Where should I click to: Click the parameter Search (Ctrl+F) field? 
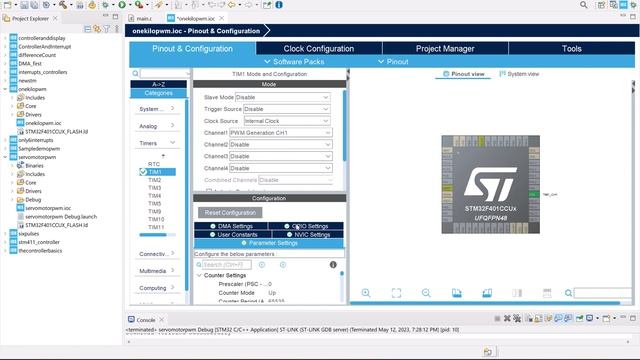pyautogui.click(x=227, y=264)
